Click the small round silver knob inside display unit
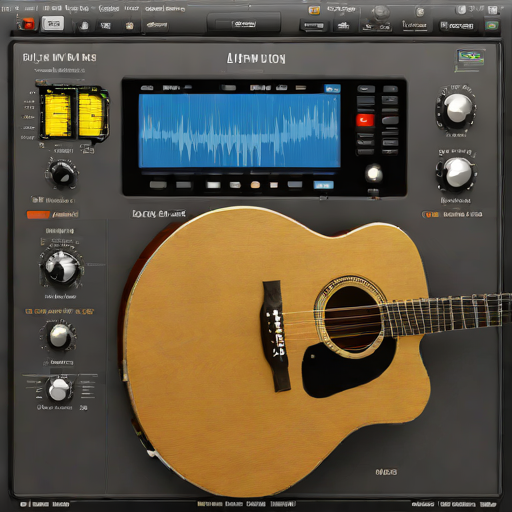 pyautogui.click(x=374, y=173)
